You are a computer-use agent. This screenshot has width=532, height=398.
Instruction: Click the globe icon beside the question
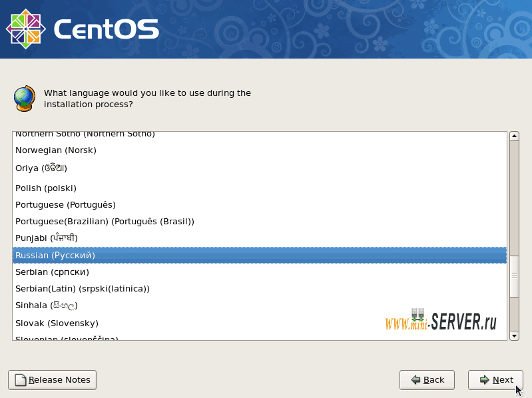[25, 99]
